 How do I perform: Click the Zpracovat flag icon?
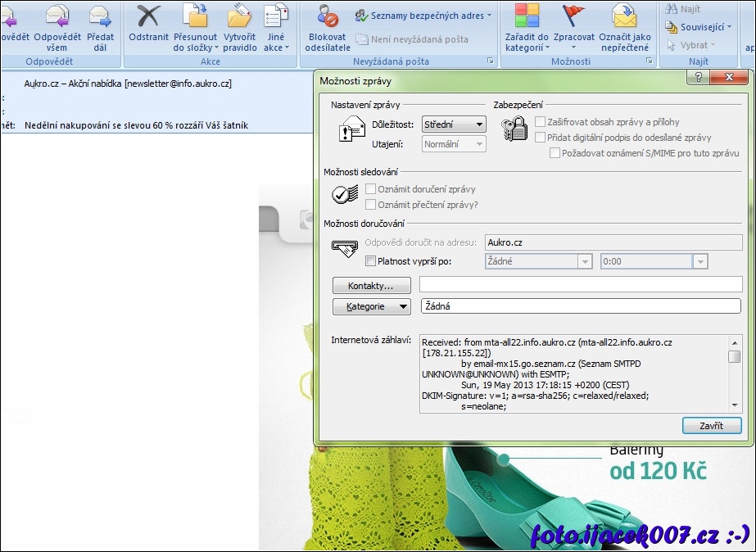573,16
